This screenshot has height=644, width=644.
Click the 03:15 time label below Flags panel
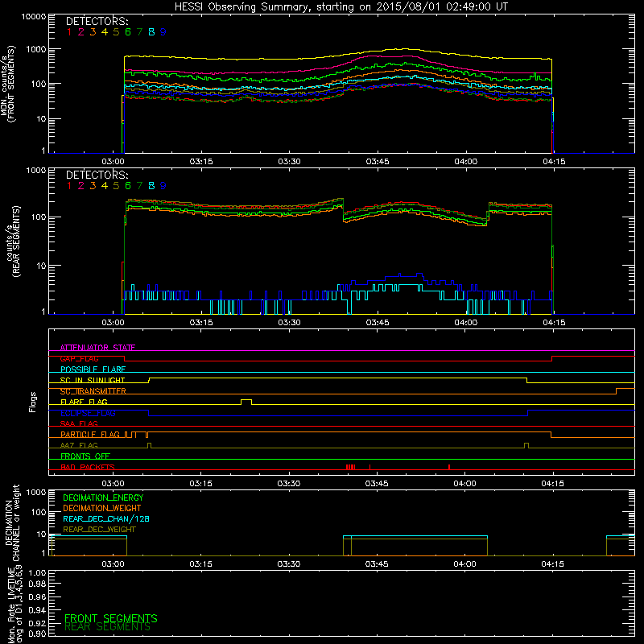tap(200, 484)
